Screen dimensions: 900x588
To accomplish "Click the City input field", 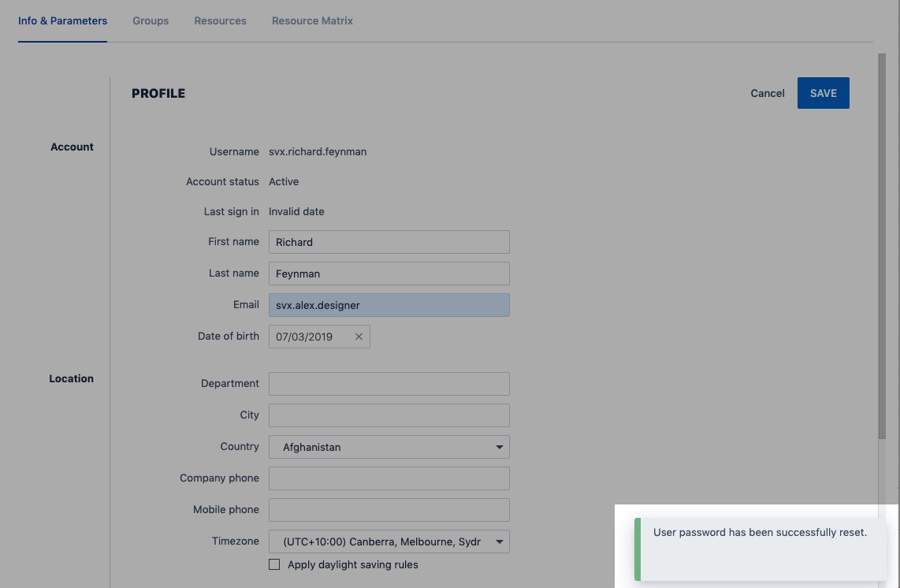I will tap(389, 415).
